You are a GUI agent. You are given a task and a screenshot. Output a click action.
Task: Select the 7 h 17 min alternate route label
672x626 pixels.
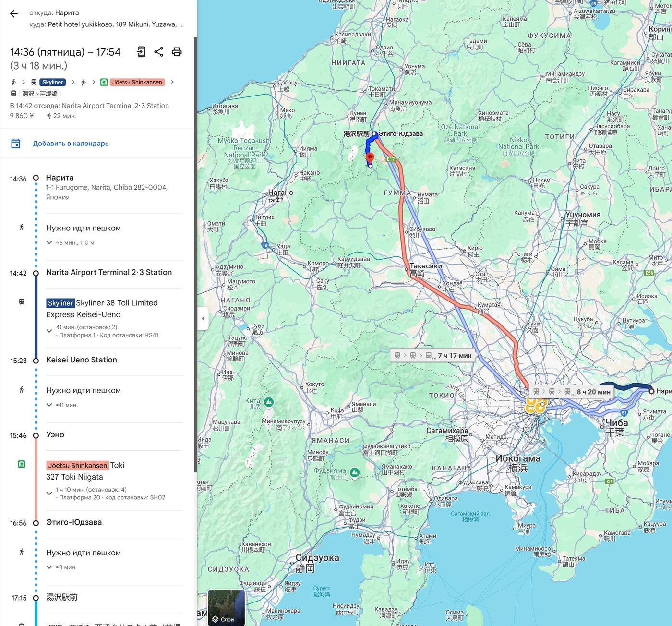click(x=433, y=355)
